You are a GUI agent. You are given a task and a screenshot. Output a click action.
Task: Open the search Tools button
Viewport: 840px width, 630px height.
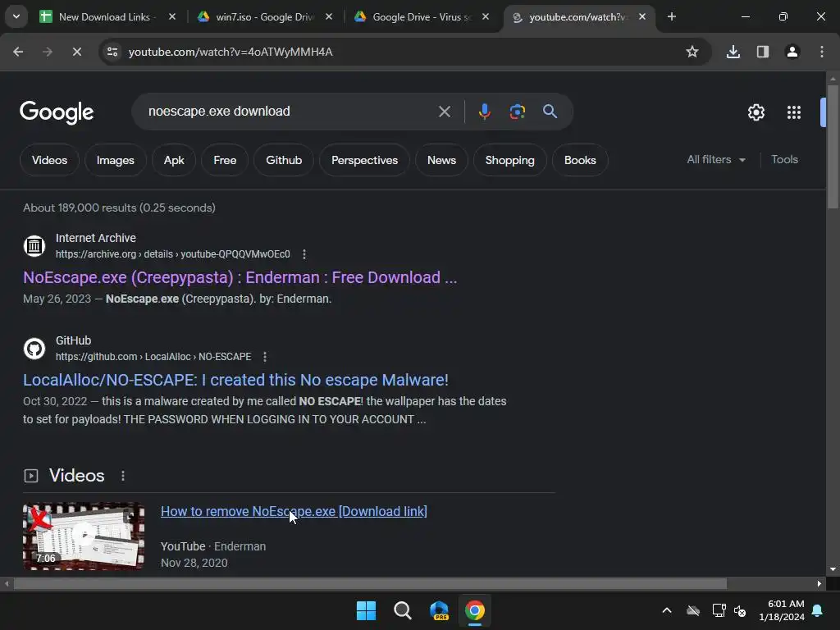pos(784,160)
